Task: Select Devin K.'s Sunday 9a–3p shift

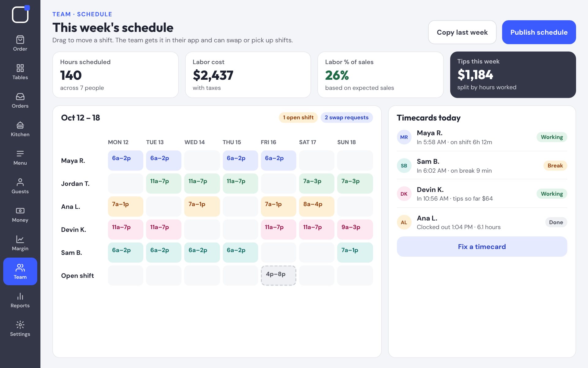Action: 355,229
